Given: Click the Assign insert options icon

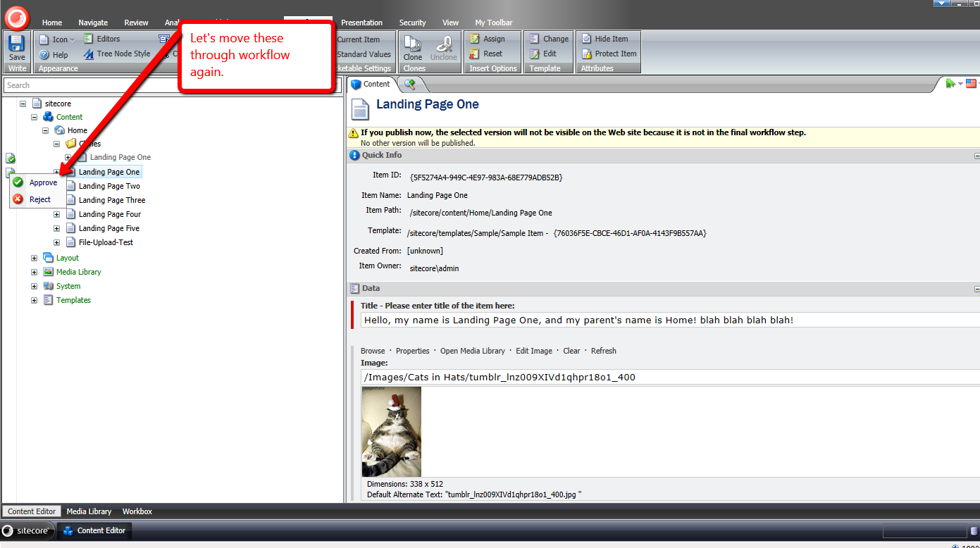Looking at the screenshot, I should point(476,39).
